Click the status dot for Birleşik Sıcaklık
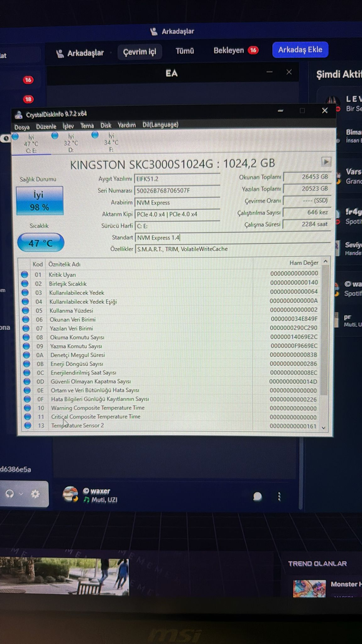Image resolution: width=362 pixels, height=644 pixels. click(25, 283)
